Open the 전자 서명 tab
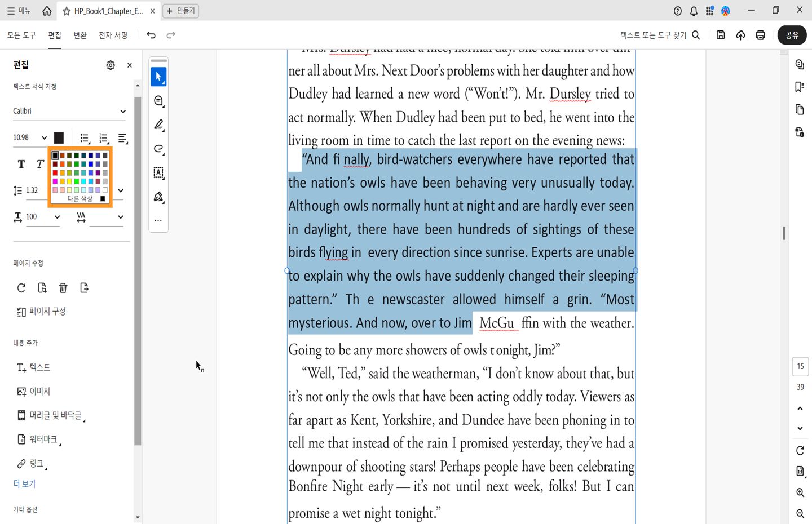This screenshot has height=524, width=812. [113, 35]
